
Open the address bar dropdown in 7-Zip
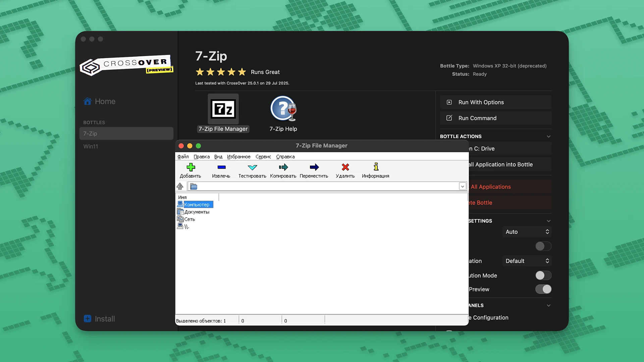point(463,186)
